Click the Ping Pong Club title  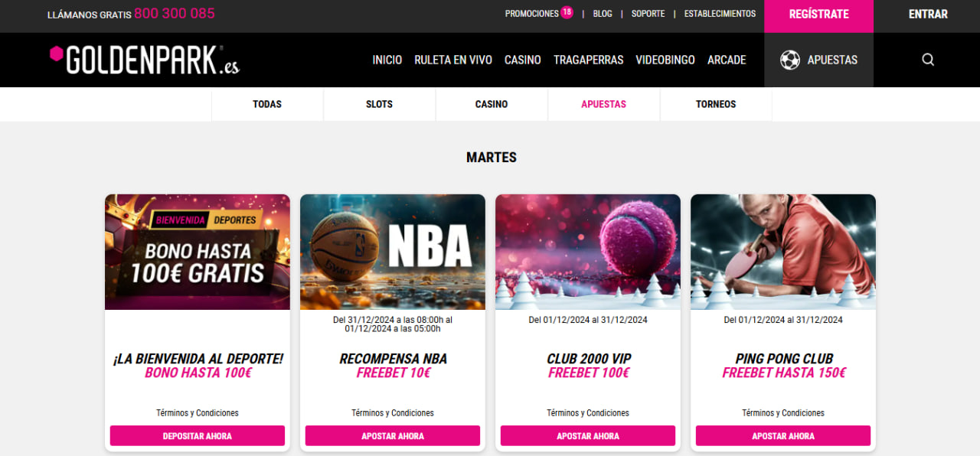pyautogui.click(x=784, y=359)
